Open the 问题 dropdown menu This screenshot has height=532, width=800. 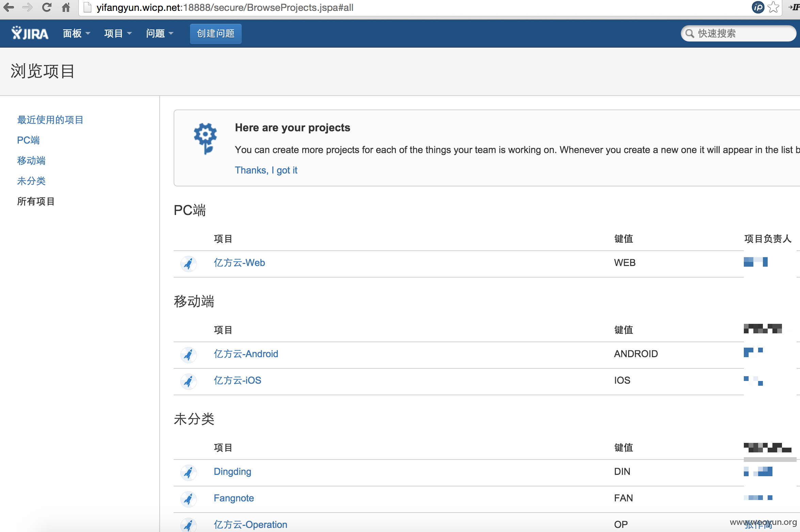[x=160, y=33]
